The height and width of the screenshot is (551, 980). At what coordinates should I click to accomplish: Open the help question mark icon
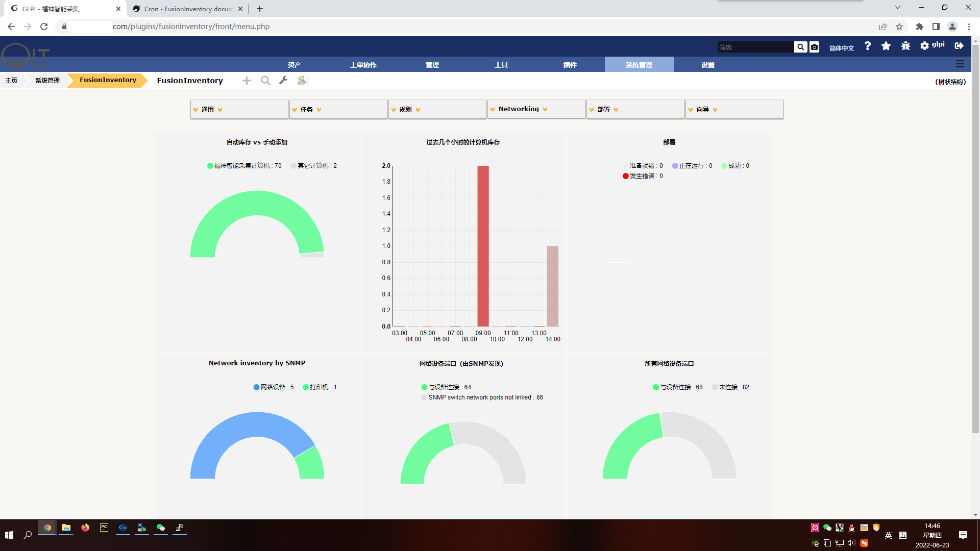pos(868,46)
